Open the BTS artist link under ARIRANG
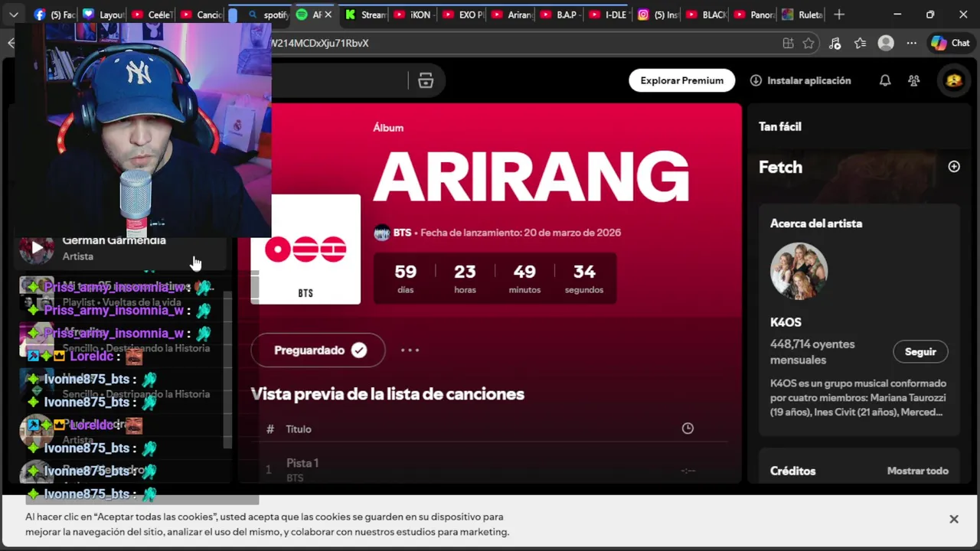980x551 pixels. point(402,233)
